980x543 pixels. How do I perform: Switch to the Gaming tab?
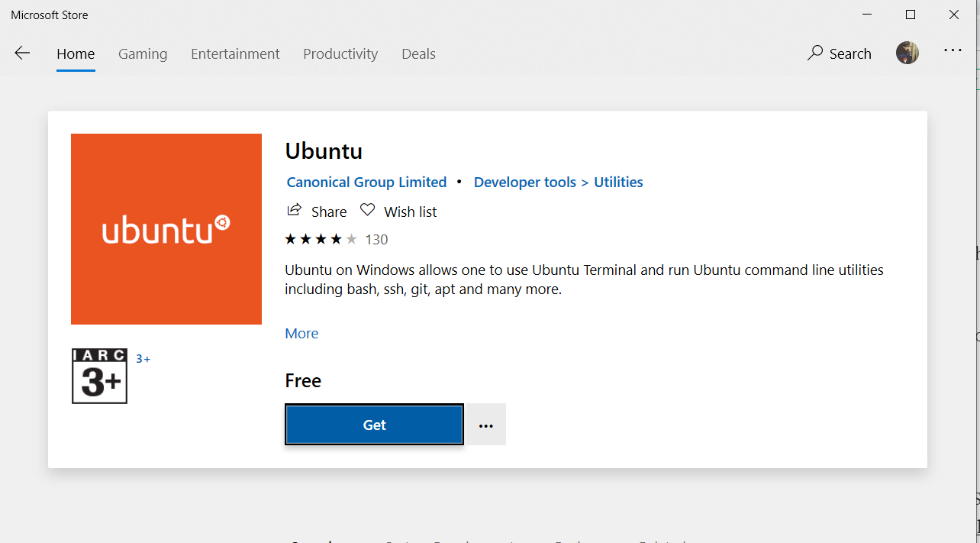click(143, 53)
